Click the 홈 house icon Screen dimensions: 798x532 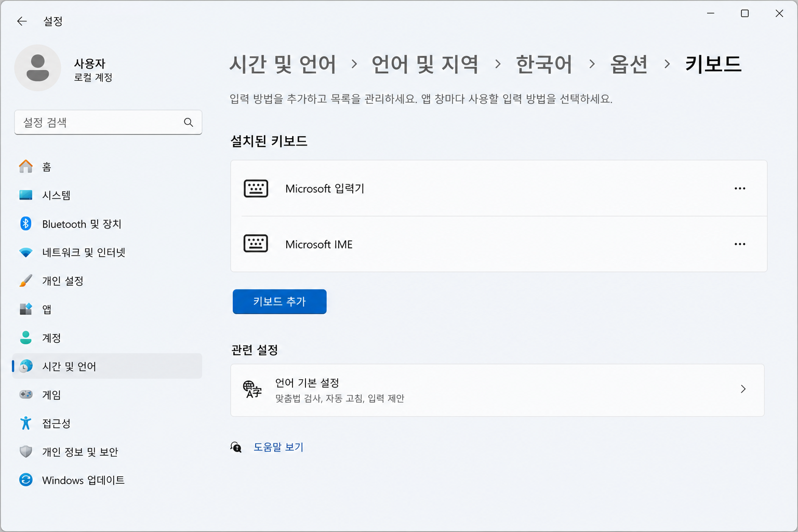pos(26,166)
